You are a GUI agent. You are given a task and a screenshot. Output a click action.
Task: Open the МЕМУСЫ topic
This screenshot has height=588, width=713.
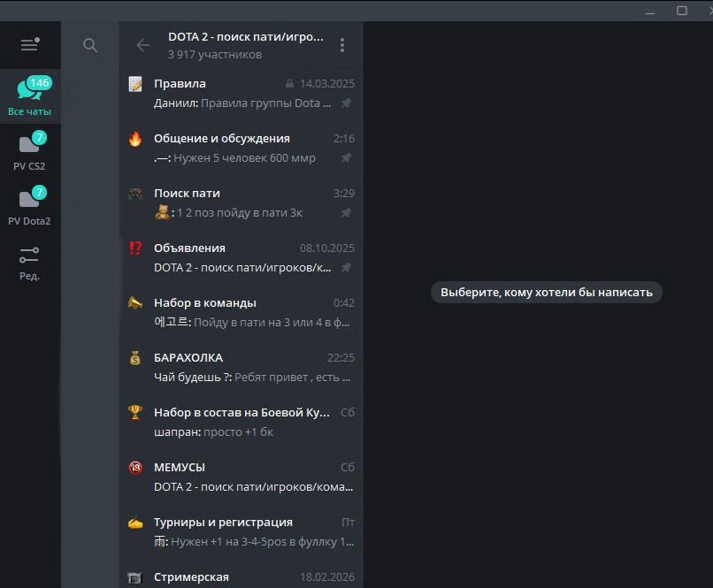[241, 477]
